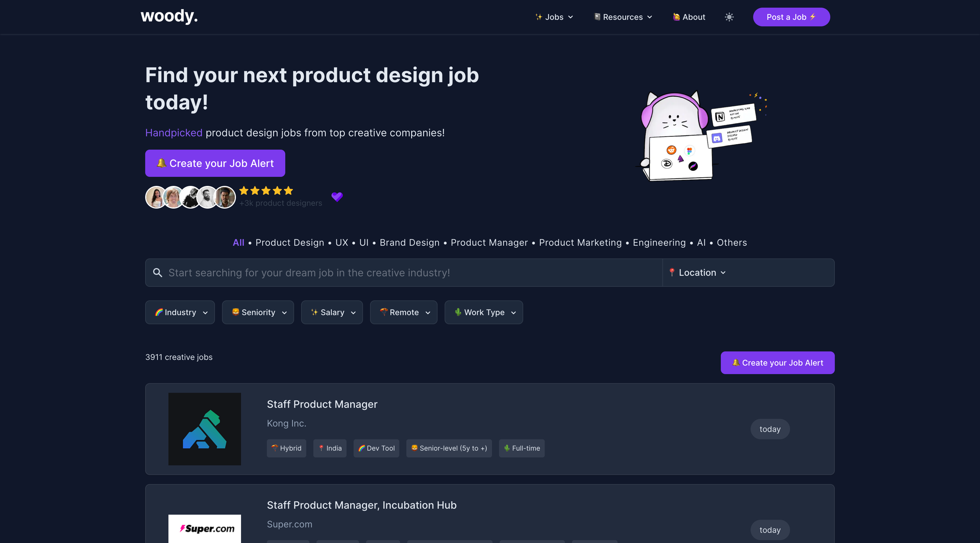
Task: Select the Product Design category tab
Action: [x=290, y=243]
